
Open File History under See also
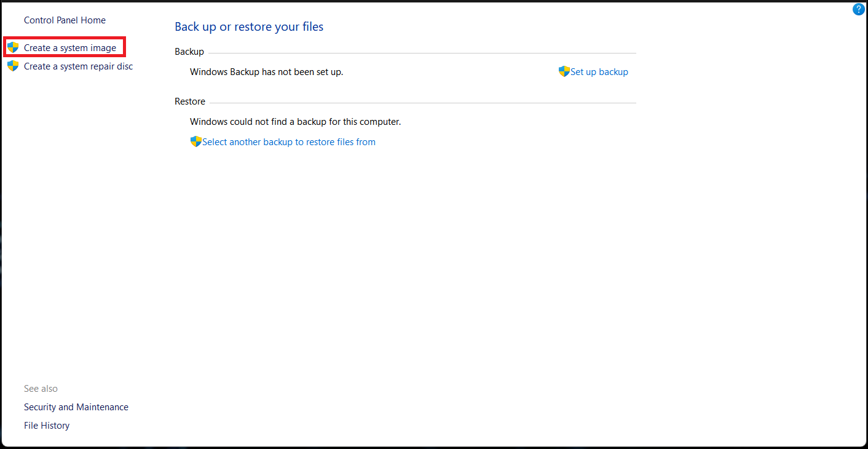(x=47, y=426)
